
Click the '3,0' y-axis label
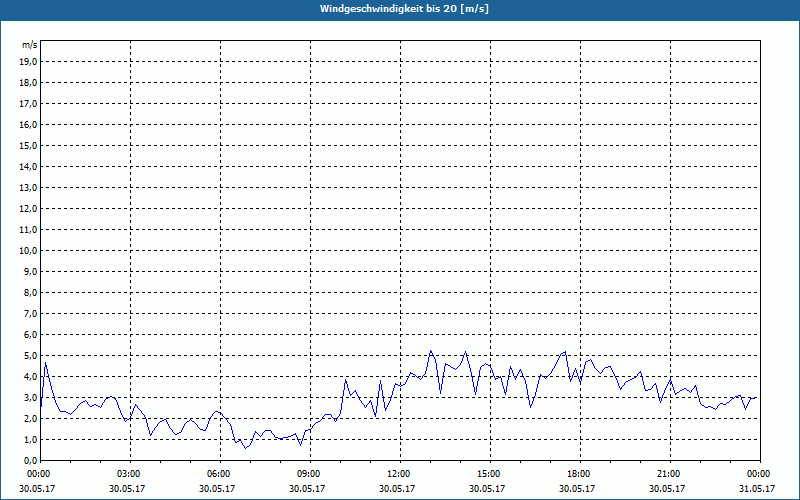click(31, 397)
